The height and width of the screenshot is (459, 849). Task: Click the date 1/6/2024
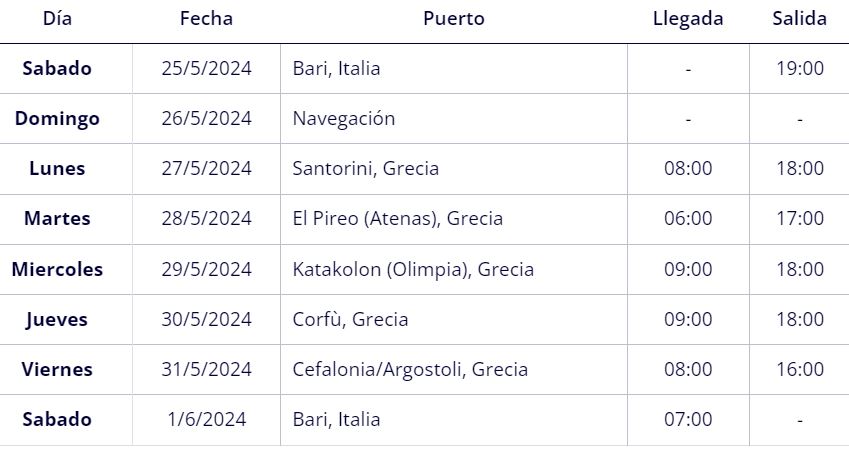tap(206, 419)
